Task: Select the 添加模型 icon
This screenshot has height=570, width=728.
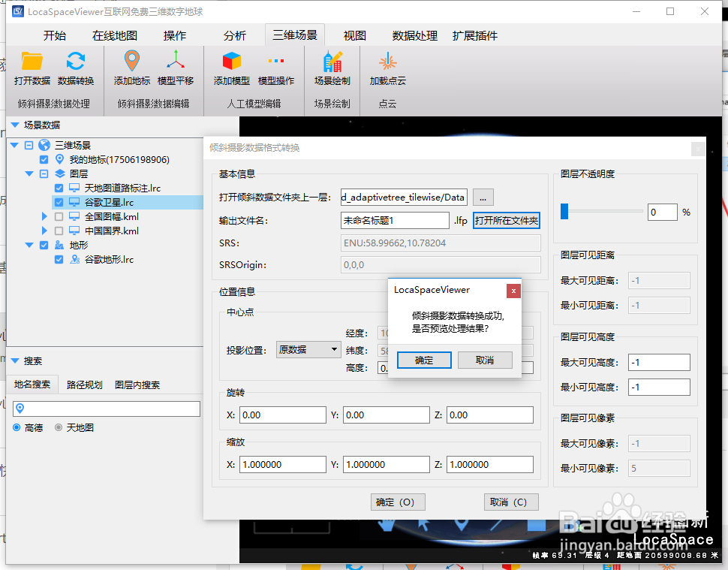Action: [231, 68]
